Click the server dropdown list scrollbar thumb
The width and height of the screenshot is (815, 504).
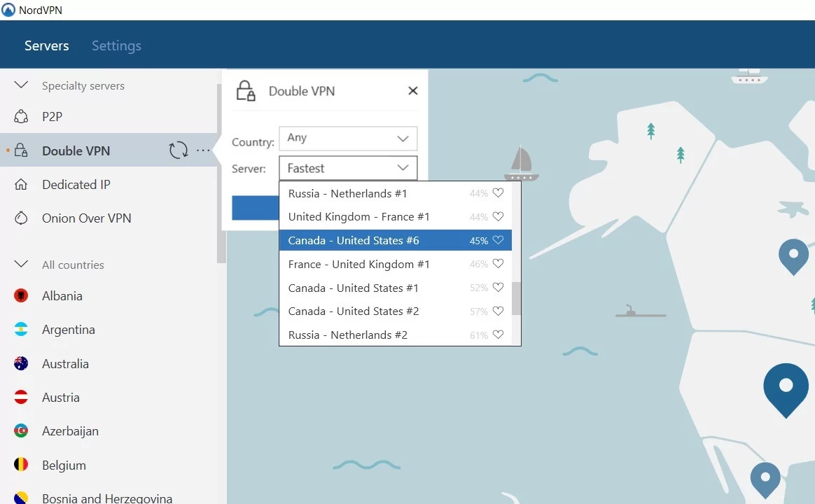[x=516, y=298]
